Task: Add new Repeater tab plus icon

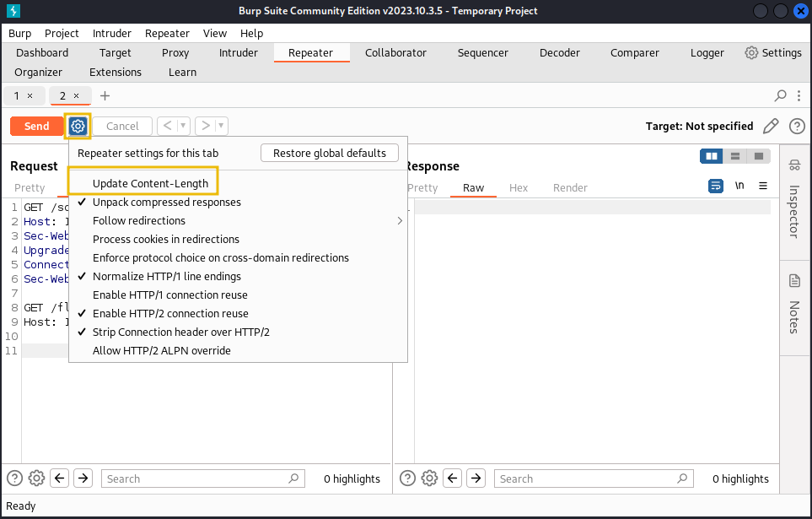Action: (105, 95)
